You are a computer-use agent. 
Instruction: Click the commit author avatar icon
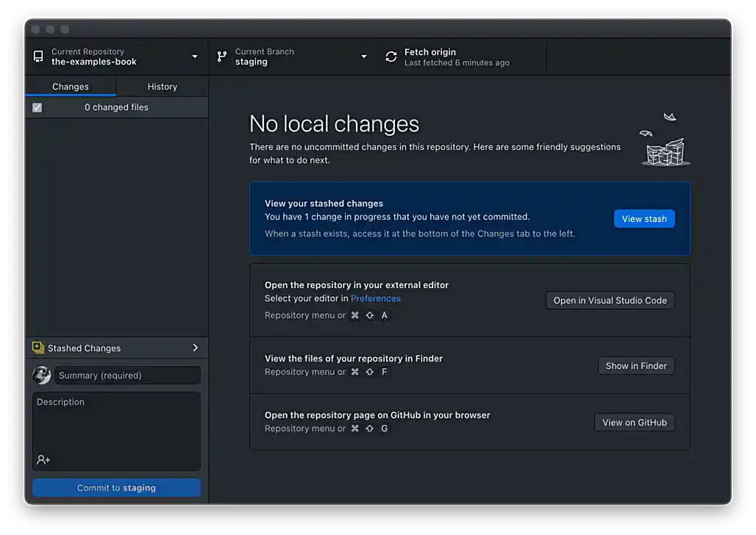coord(42,375)
